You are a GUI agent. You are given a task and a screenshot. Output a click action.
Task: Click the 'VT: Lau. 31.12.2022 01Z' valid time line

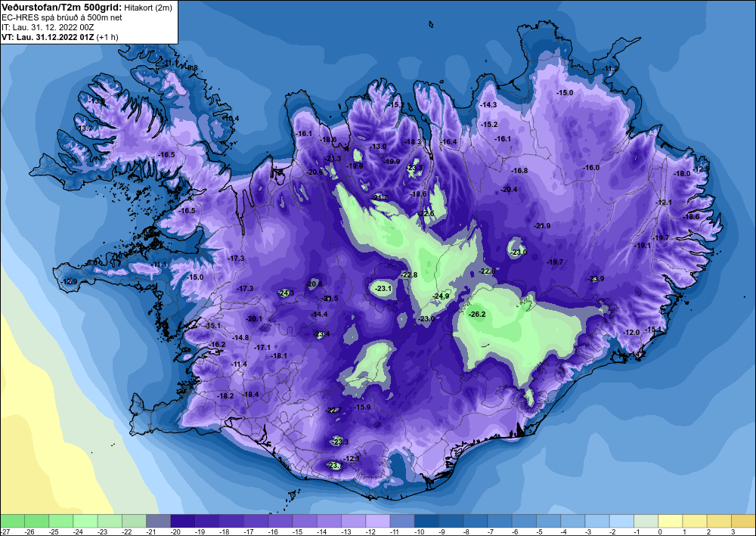click(48, 36)
